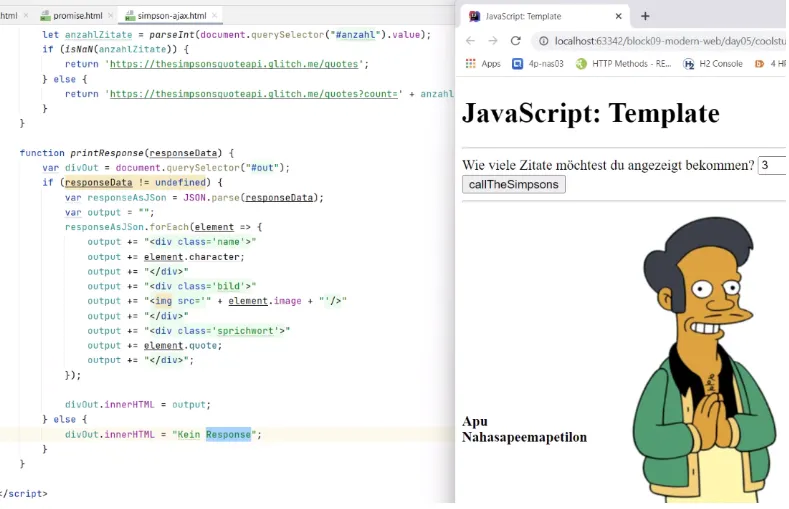Go back with the browser back arrow
This screenshot has height=509, width=789.
[470, 41]
